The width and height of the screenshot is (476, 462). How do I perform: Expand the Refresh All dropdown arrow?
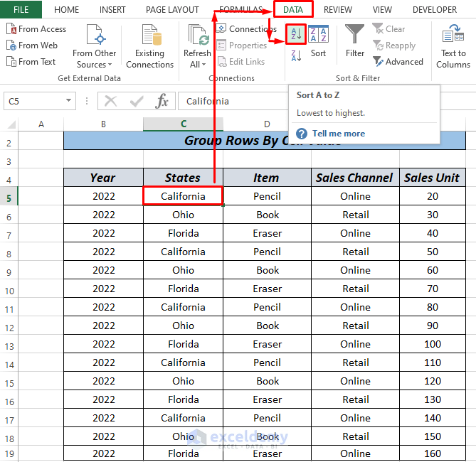pos(203,65)
